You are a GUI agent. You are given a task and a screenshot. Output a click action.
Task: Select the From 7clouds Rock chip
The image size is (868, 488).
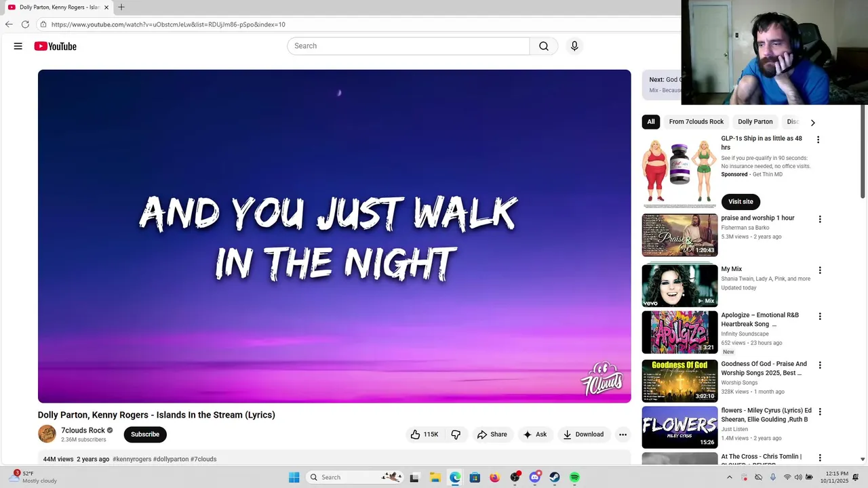coord(696,122)
